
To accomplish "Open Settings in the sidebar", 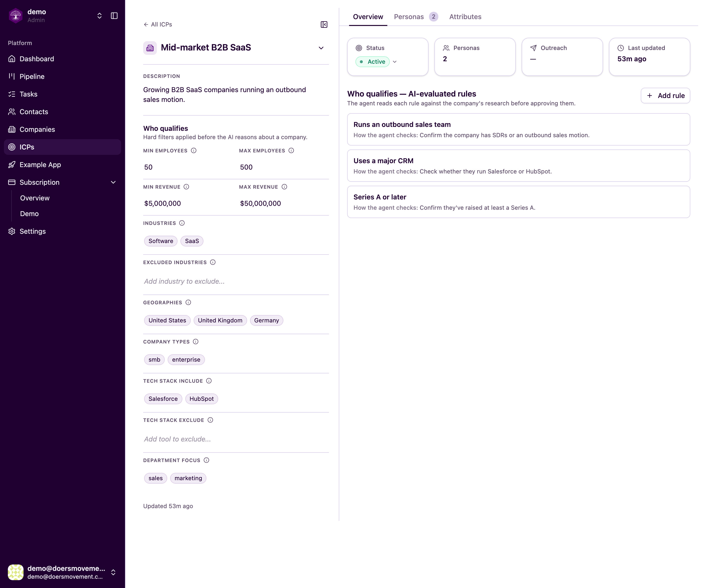I will [x=63, y=231].
